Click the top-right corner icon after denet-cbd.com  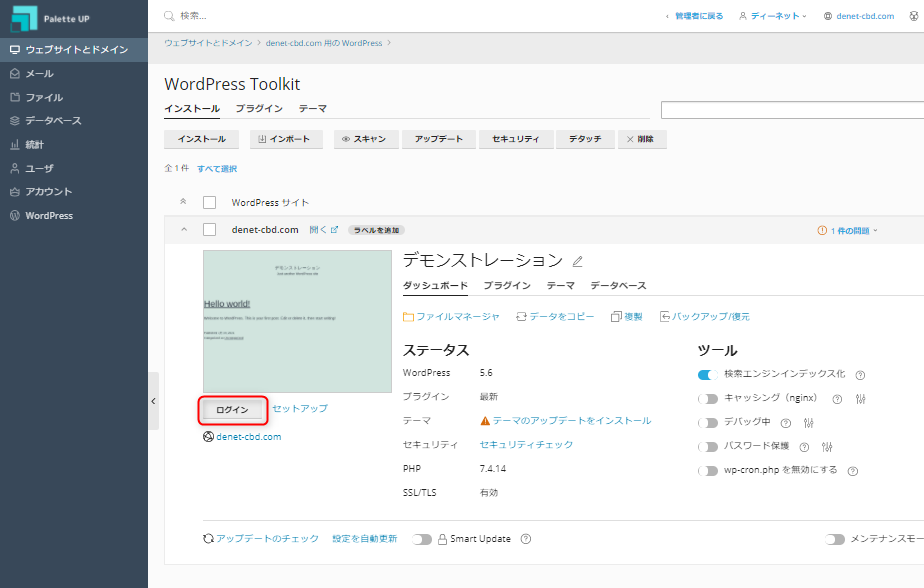914,16
